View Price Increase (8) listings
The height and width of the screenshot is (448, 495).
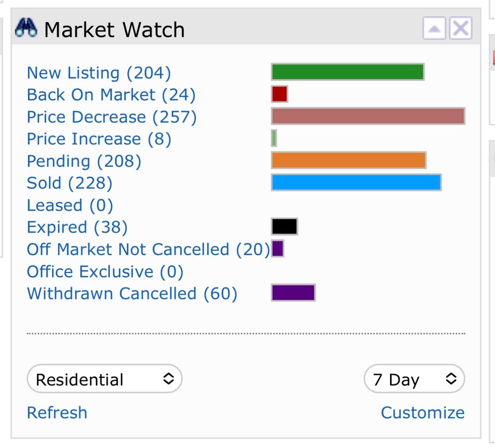[99, 139]
